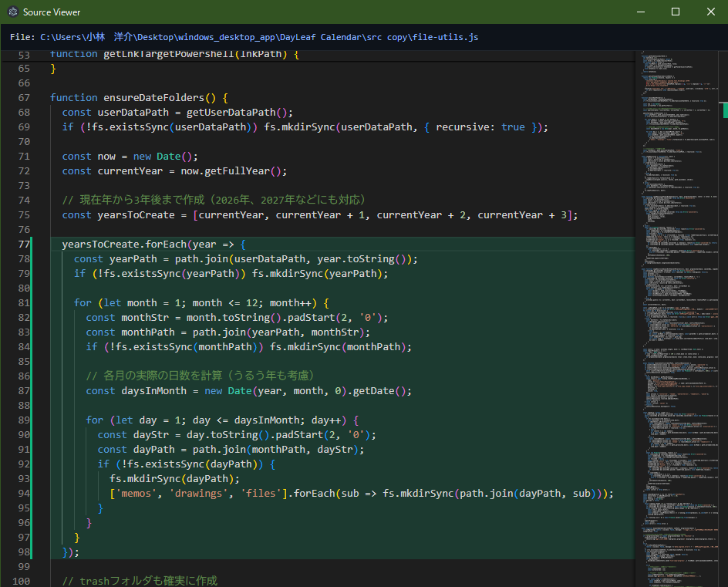Click the yearsToCreate.forEach highlighted line

143,244
